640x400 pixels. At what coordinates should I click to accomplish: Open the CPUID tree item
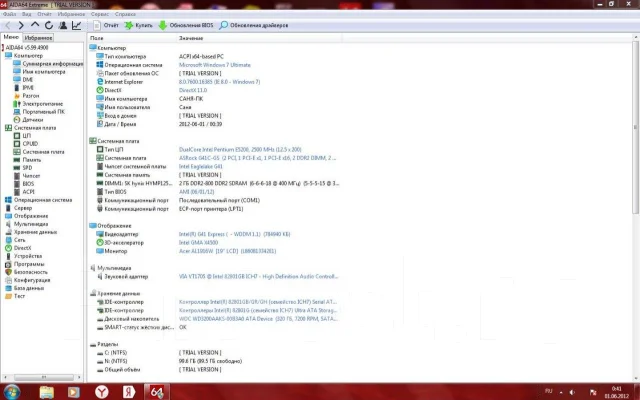(30, 144)
